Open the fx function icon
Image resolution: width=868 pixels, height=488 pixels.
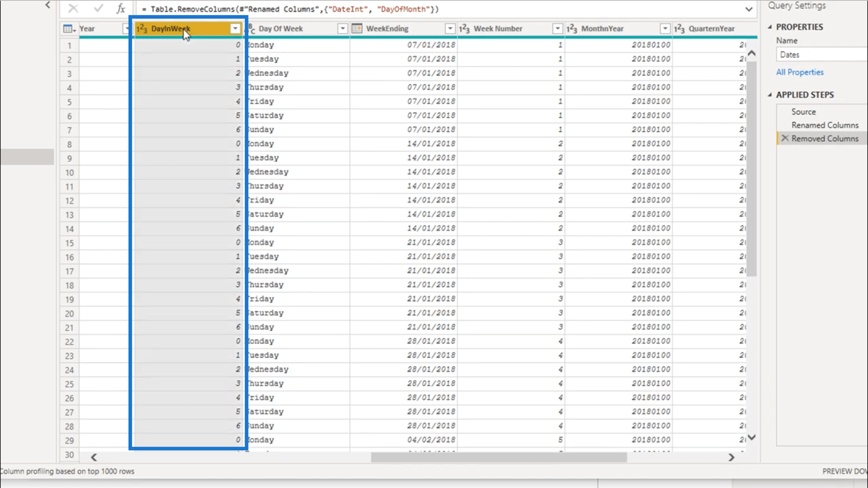click(x=121, y=9)
